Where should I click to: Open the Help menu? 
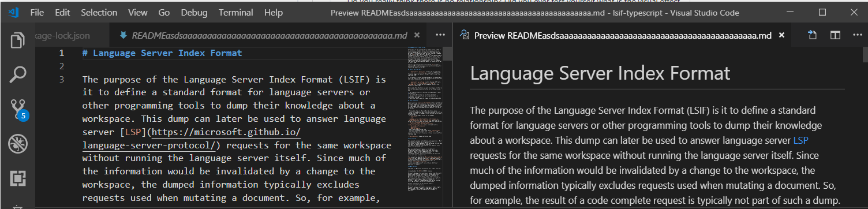pos(273,12)
